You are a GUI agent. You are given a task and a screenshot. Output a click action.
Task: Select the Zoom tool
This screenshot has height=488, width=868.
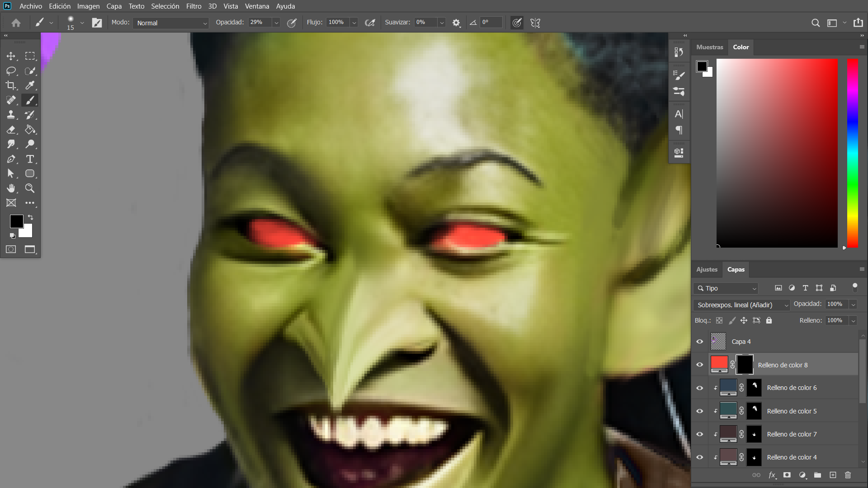click(30, 188)
